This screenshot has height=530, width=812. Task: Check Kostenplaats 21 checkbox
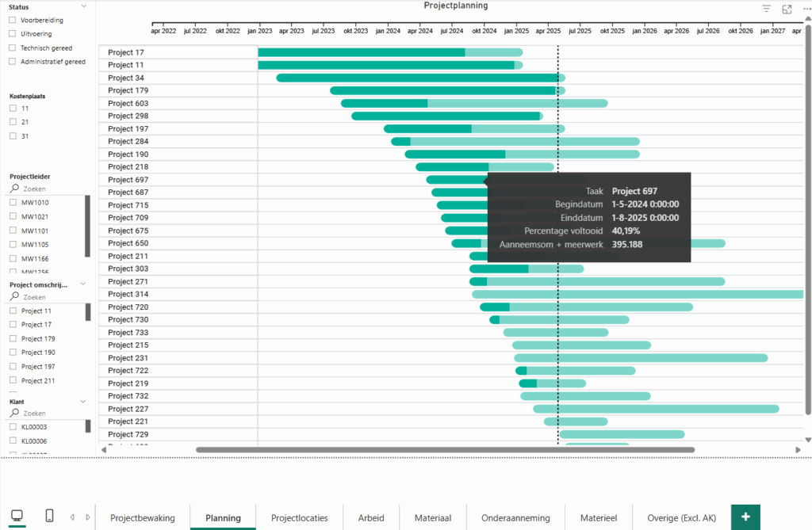[13, 122]
